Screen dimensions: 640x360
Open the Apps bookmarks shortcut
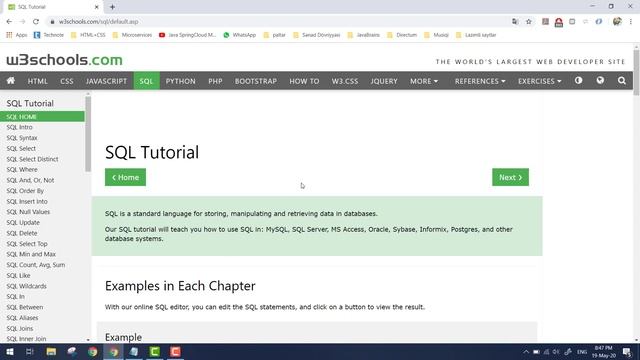pyautogui.click(x=17, y=35)
